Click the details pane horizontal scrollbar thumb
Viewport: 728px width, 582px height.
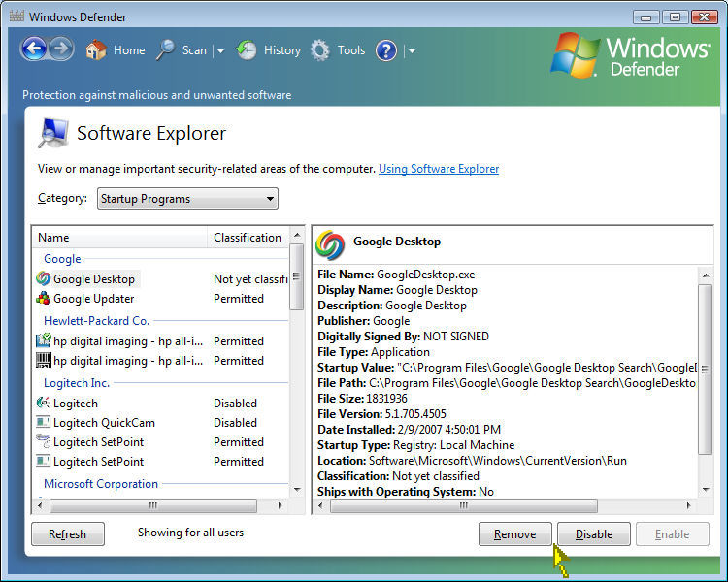463,505
